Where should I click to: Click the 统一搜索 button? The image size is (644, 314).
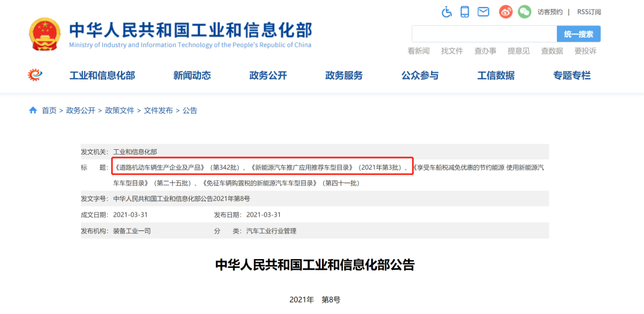coord(578,34)
